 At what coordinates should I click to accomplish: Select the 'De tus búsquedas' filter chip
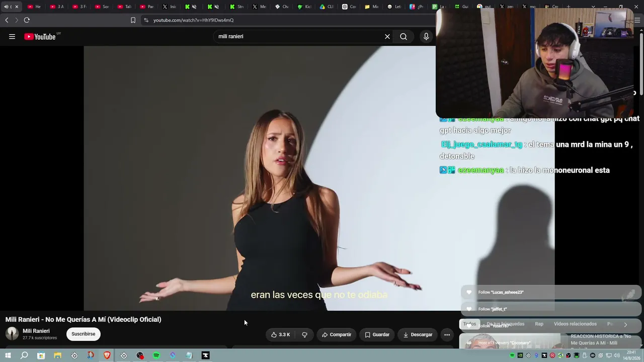505,324
